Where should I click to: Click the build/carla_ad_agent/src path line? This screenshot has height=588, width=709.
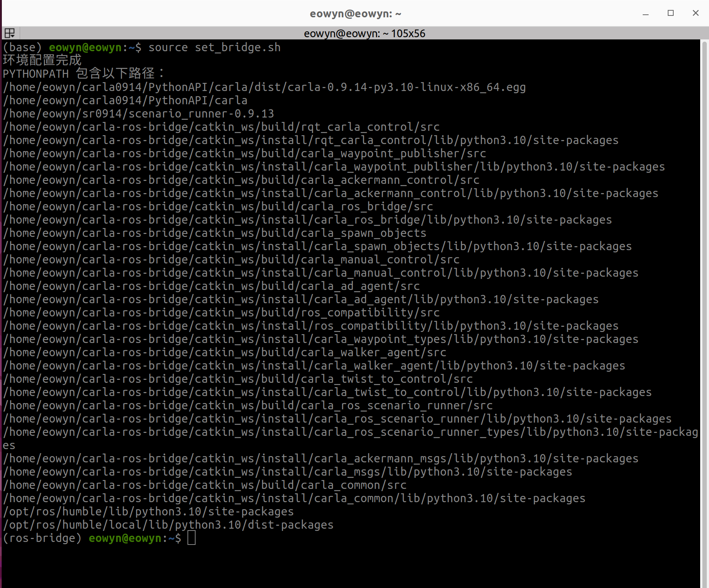coord(211,286)
